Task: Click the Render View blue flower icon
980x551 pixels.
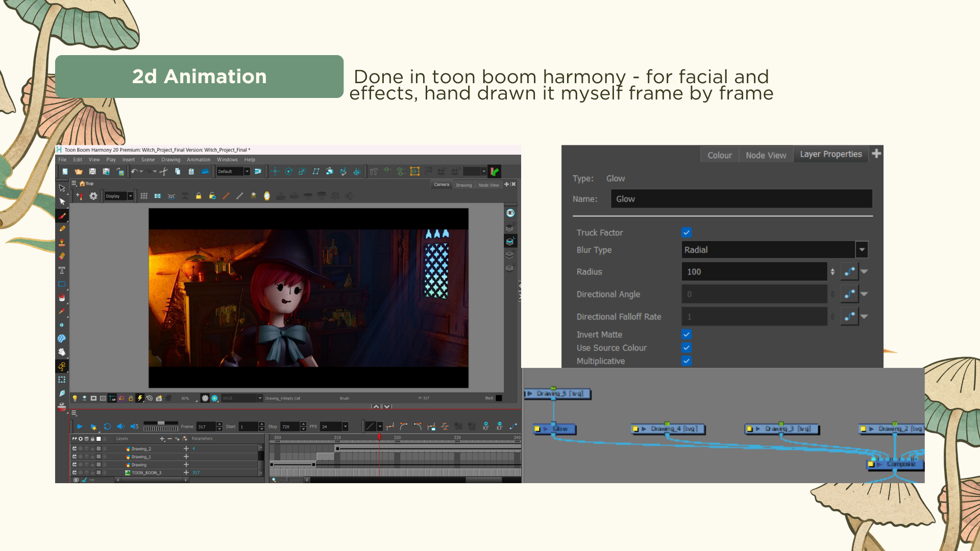Action: pyautogui.click(x=214, y=398)
